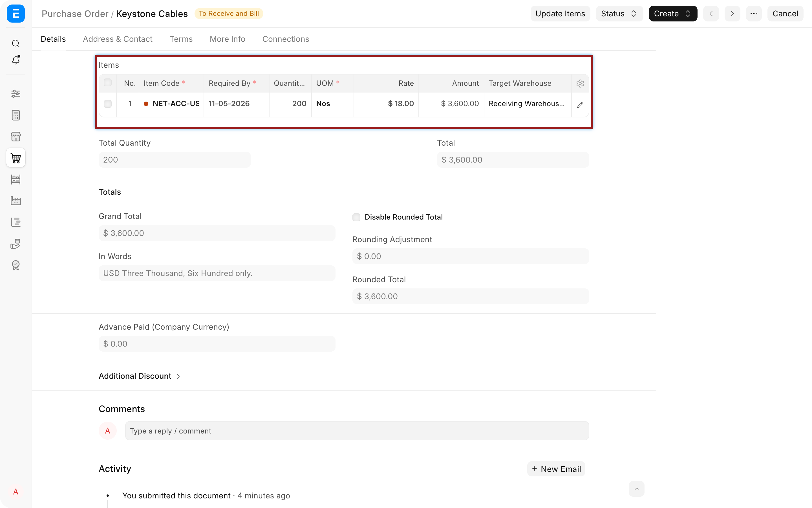Click the Rounded Total field
Viewport: 812px width, 508px height.
click(x=470, y=296)
